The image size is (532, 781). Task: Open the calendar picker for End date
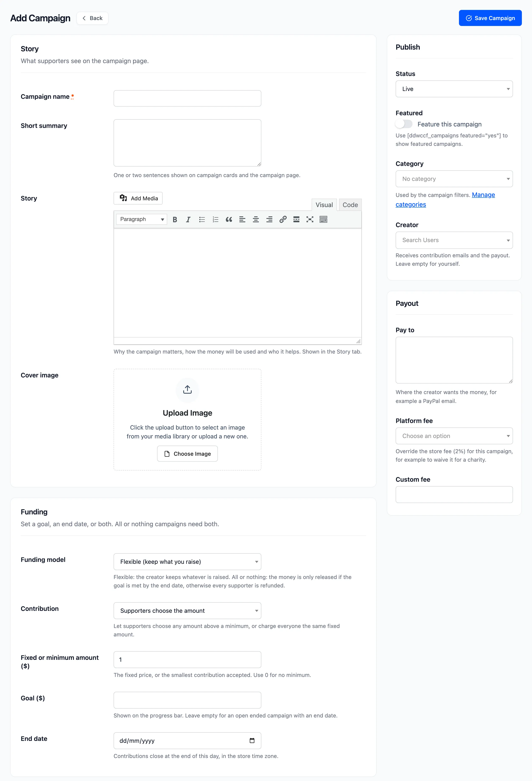252,740
